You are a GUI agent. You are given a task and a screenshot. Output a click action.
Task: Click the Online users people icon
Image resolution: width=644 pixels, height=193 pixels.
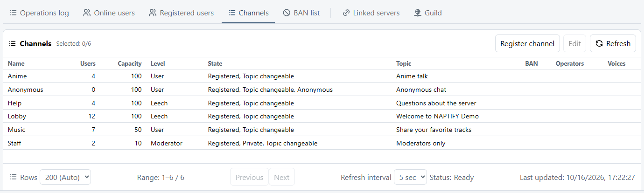coord(87,13)
